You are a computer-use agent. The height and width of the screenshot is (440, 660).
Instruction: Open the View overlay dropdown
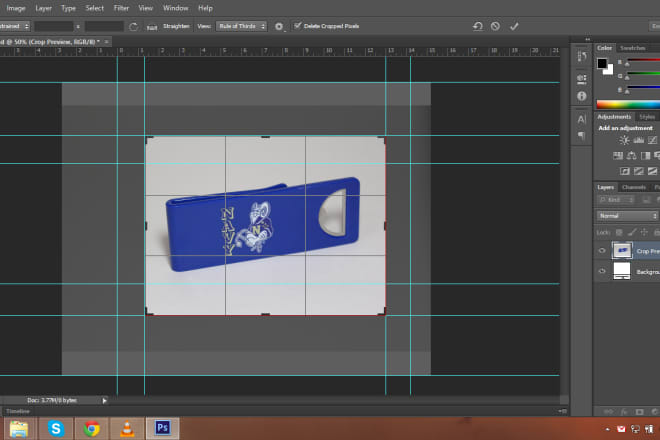(242, 26)
